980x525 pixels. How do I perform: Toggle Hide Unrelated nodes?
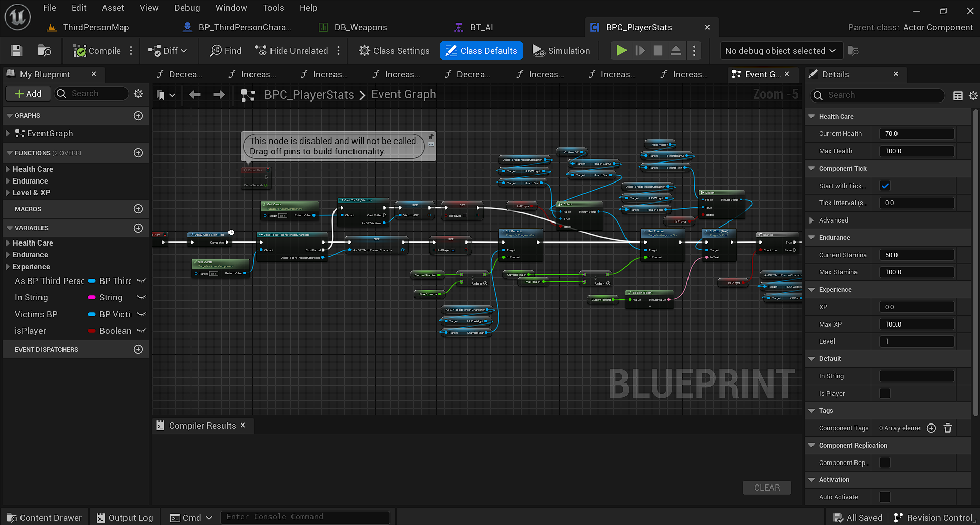point(291,50)
